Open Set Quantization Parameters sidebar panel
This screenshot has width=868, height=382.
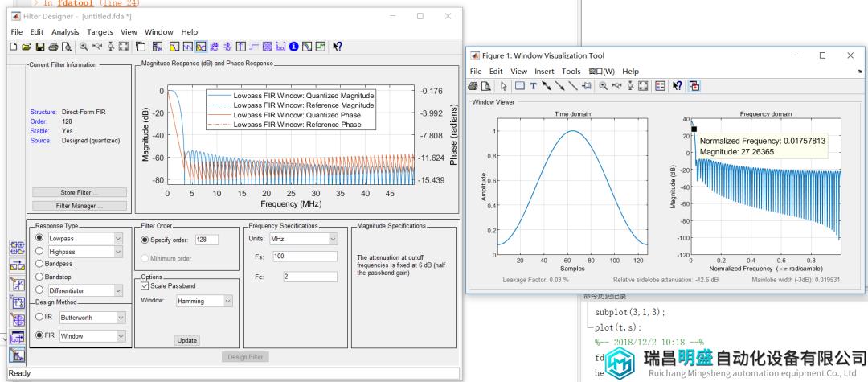coord(17,285)
